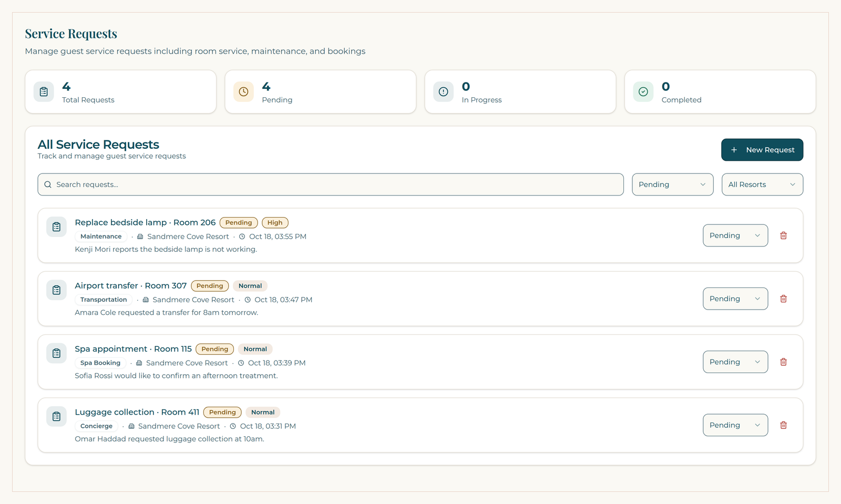Change status of Spa appointment request
The width and height of the screenshot is (841, 504).
coord(735,362)
